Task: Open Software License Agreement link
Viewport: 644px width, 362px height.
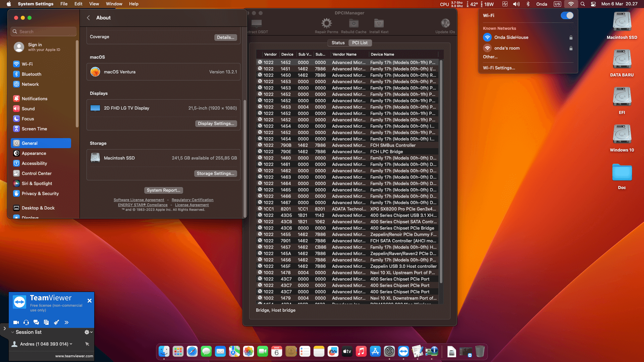Action: [139, 200]
